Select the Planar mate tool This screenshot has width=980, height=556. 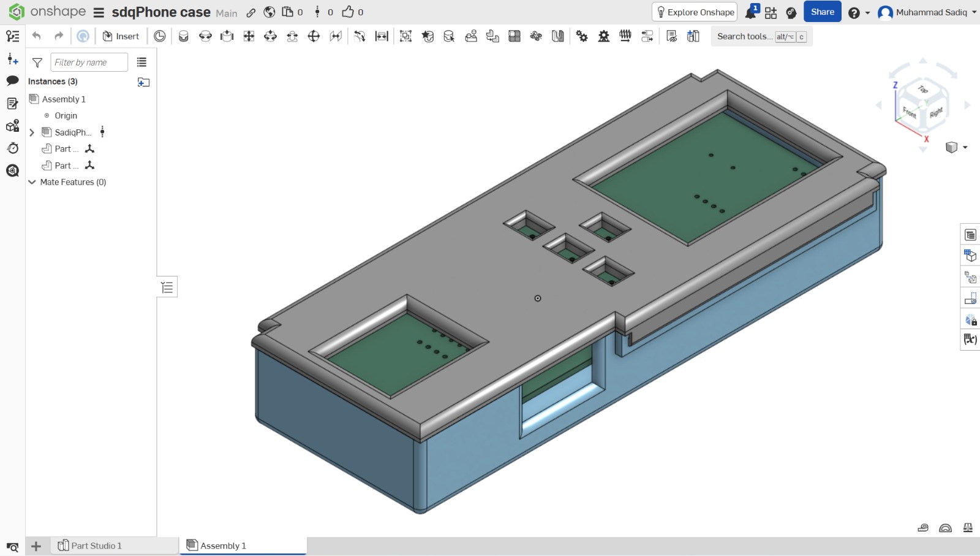(x=249, y=36)
